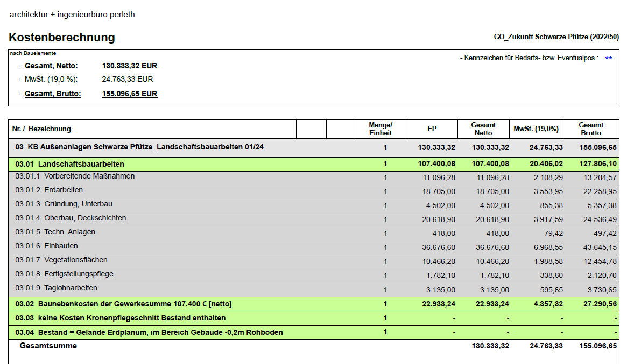Screen dimensions: 627x364
Task: Click Brutto cell '127.806,10' of Landschaftsbauarbeiten
Action: click(598, 164)
